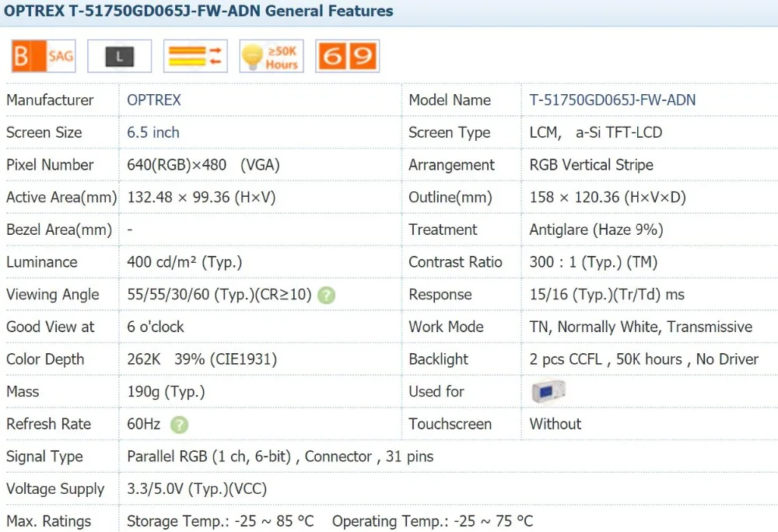The width and height of the screenshot is (778, 532).
Task: Click the 15/16 (Typ.)(Tr/Td) ms value
Action: point(607,295)
